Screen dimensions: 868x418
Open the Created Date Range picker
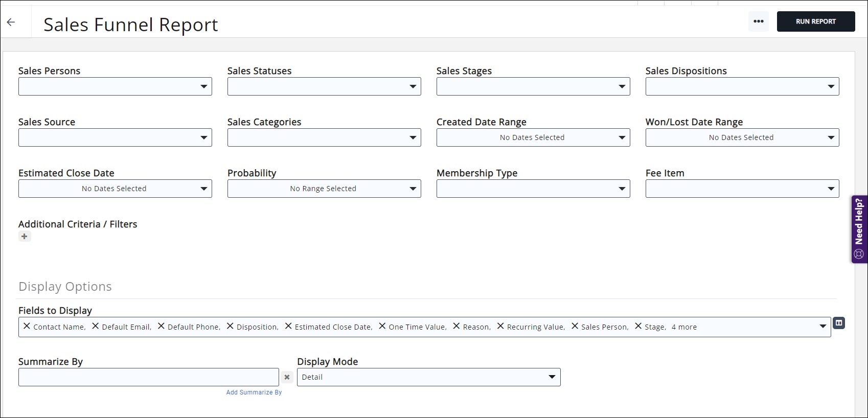[533, 137]
